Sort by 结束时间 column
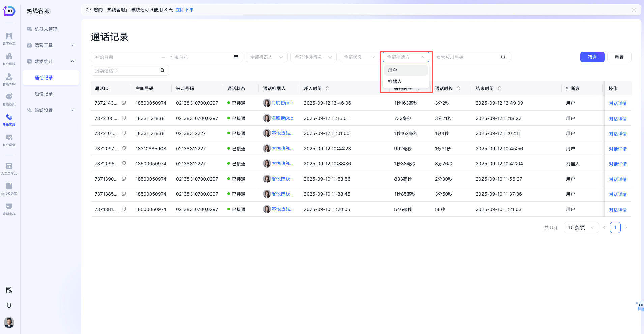644x334 pixels. point(499,88)
